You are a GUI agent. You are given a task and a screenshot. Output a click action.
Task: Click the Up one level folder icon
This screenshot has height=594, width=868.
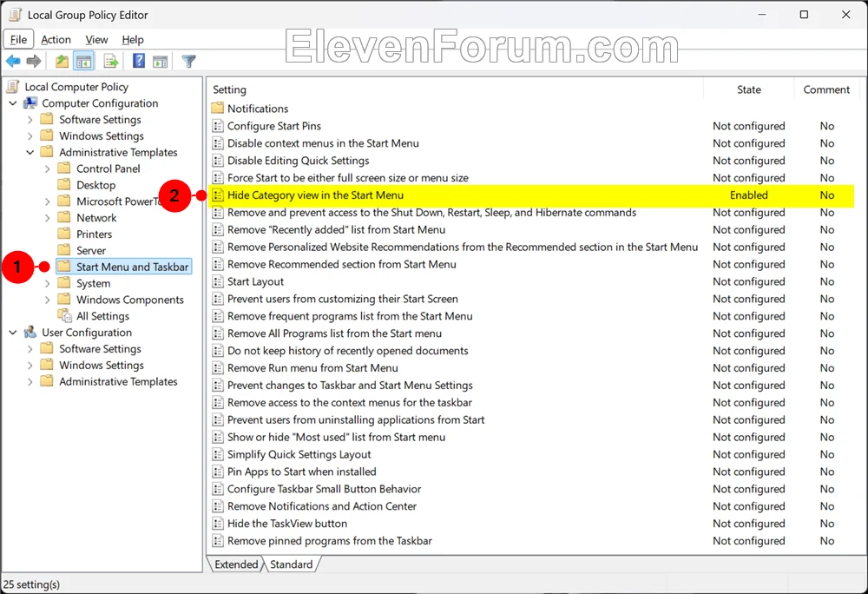point(62,61)
